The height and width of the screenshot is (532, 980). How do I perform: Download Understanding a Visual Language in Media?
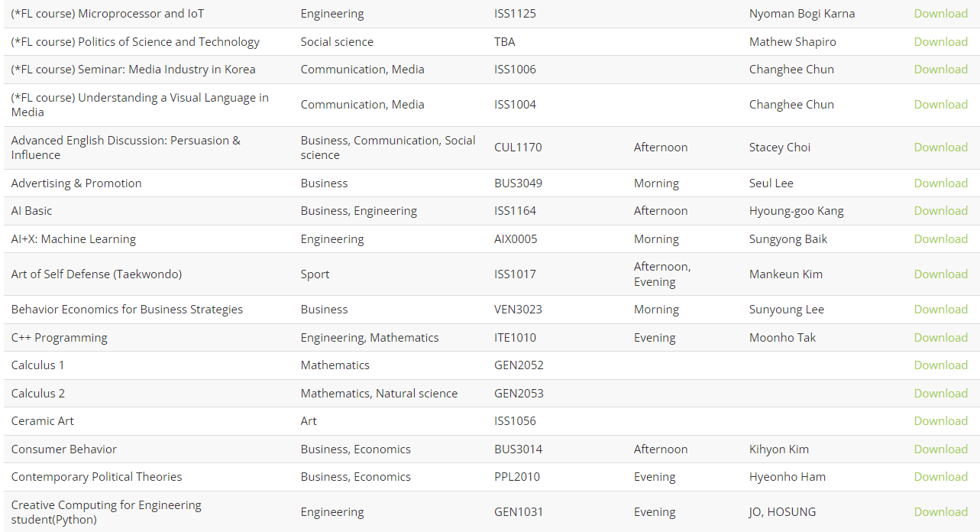tap(940, 105)
